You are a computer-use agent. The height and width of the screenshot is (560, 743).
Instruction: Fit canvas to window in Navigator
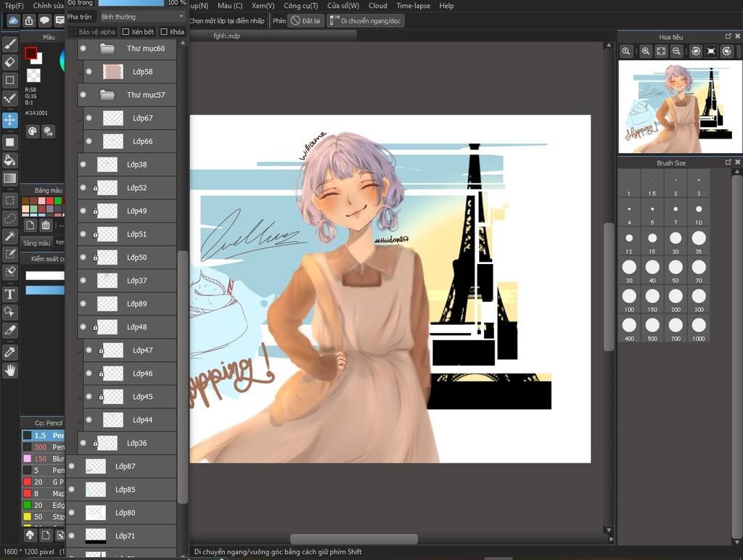click(661, 52)
